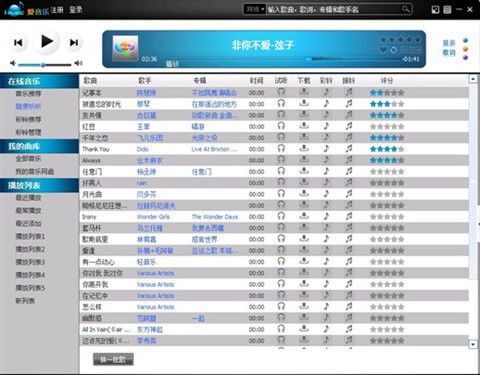Viewport: 480px width, 375px height.
Task: Go back to the previous track
Action: pyautogui.click(x=18, y=42)
